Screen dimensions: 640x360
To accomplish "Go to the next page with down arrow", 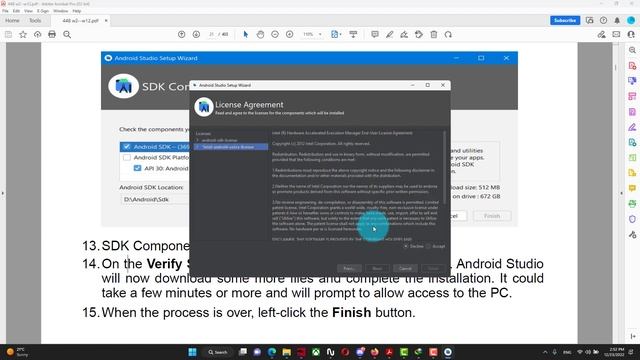I will click(x=196, y=35).
